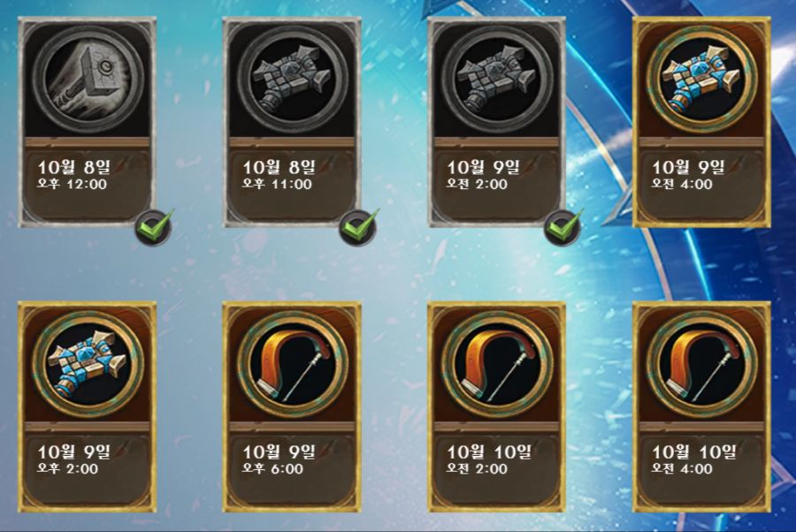Click green checkmark on 오후 11:00 card
796x532 pixels.
[359, 228]
